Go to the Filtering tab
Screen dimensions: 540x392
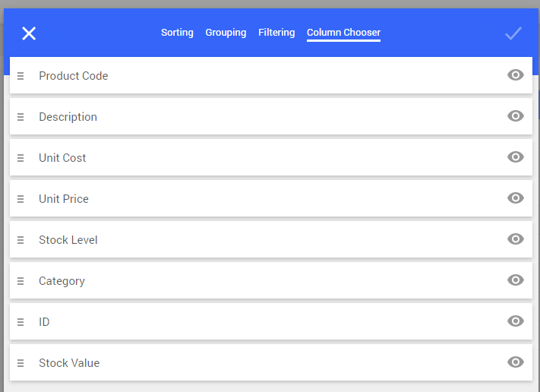click(276, 33)
